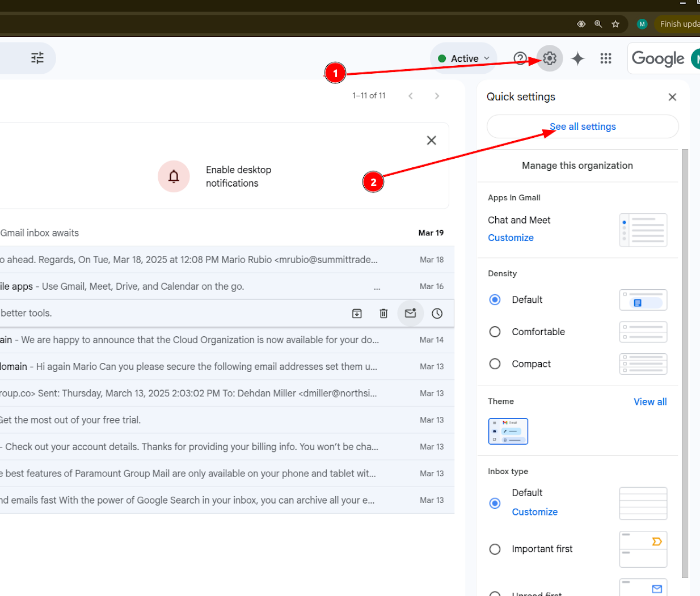Image resolution: width=700 pixels, height=596 pixels.
Task: Show search options filter icon
Action: tap(37, 58)
